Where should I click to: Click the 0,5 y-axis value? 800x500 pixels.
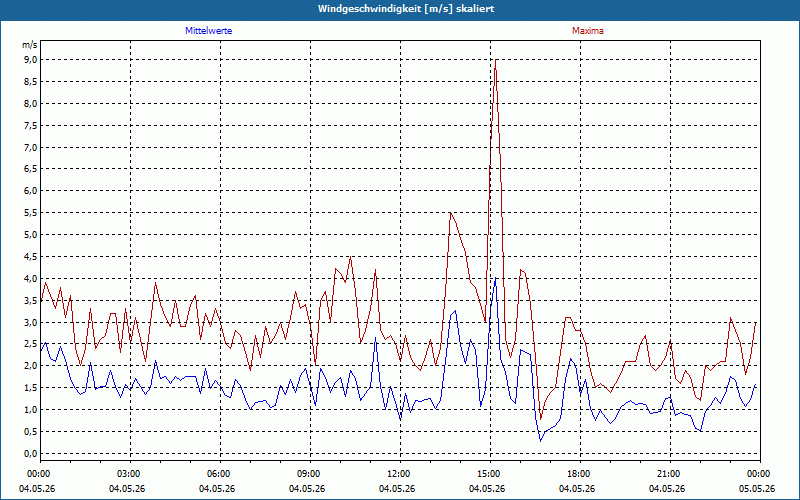pyautogui.click(x=31, y=432)
